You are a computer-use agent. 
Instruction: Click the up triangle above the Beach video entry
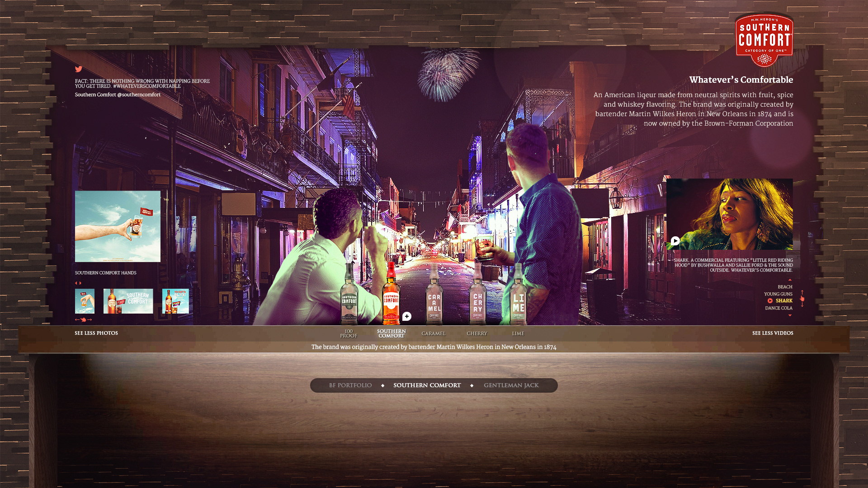[x=790, y=280]
